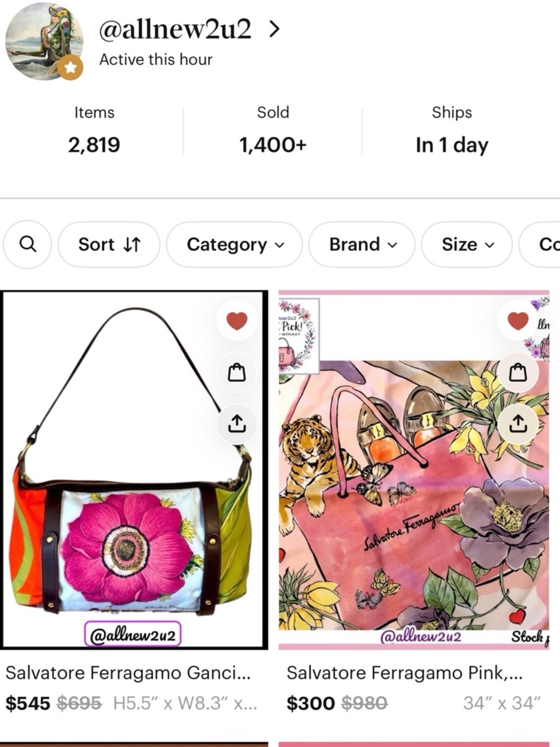Share the flower handbag listing
The height and width of the screenshot is (747, 560).
click(237, 424)
